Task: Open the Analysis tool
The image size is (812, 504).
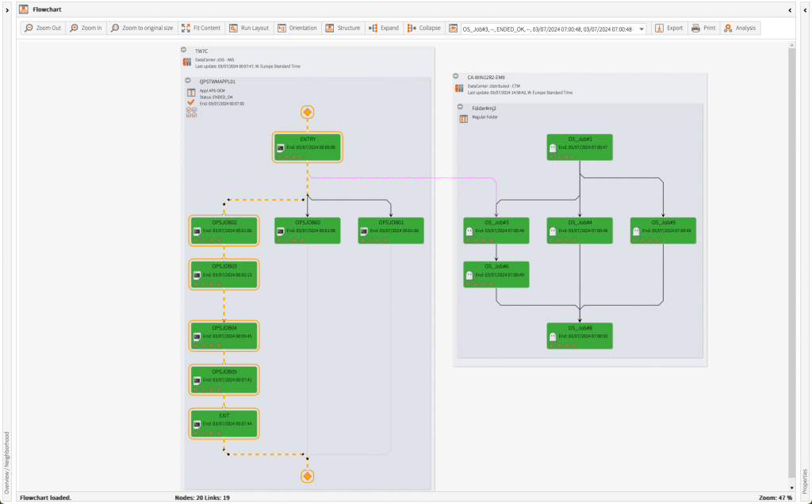Action: pyautogui.click(x=740, y=28)
